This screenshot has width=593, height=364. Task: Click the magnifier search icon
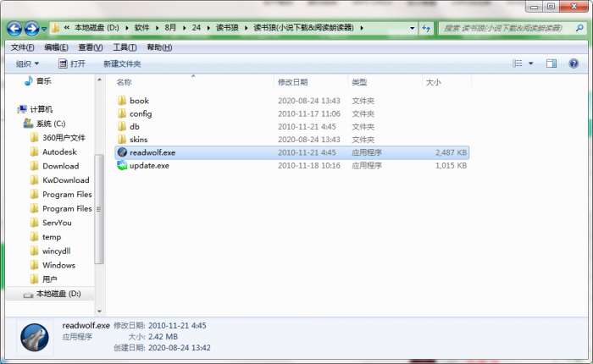(579, 28)
